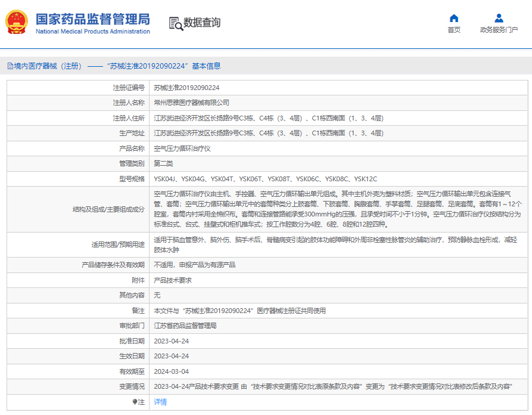This screenshot has height=415, width=532.
Task: Click the 产品技术要求 attachment cell
Action: (173, 280)
